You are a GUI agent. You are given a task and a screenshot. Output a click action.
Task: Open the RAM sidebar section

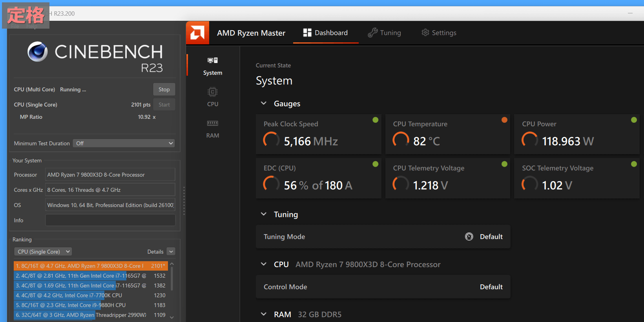(213, 129)
